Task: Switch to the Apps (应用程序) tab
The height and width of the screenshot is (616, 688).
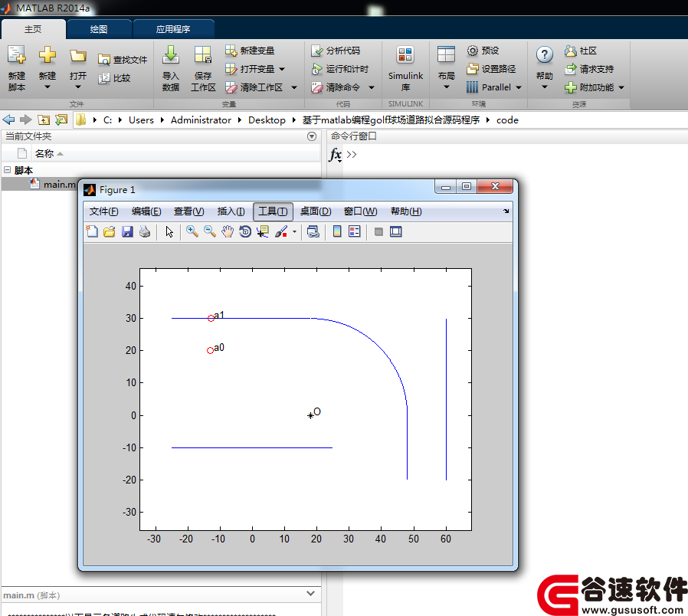Action: click(173, 29)
